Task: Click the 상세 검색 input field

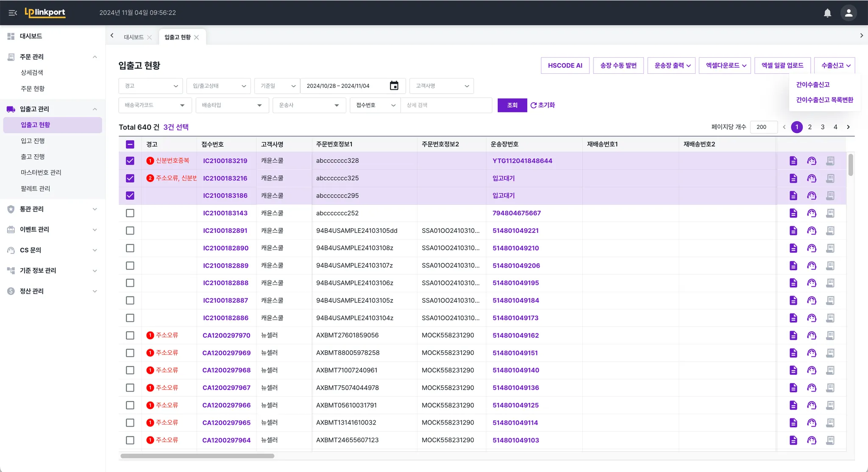Action: (446, 105)
